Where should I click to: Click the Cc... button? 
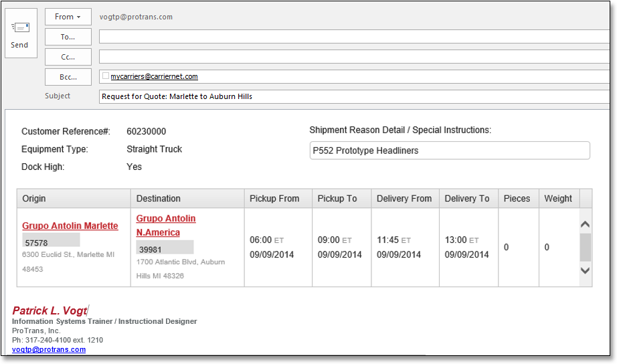tap(68, 57)
